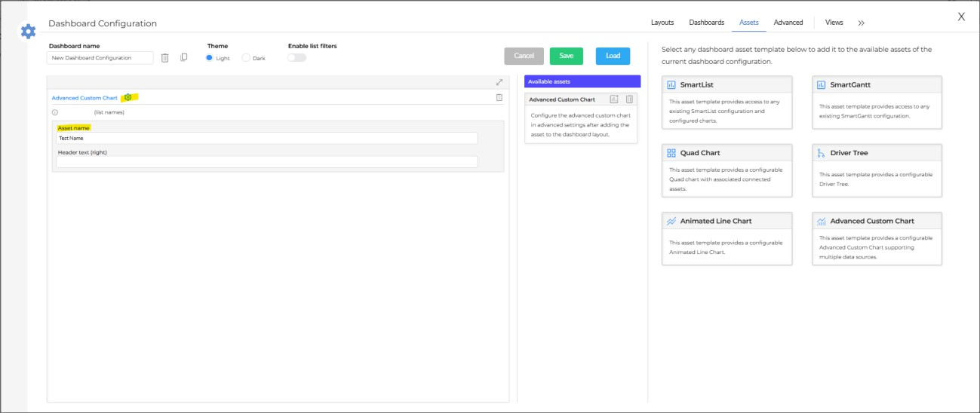The image size is (980, 413).
Task: Click the info icon beside list names
Action: 55,112
